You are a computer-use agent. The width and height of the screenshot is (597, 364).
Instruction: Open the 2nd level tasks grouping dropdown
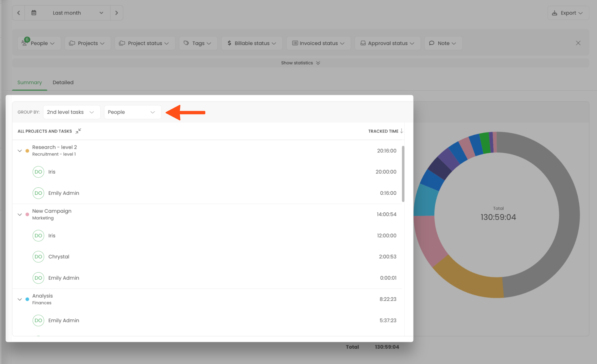(71, 112)
